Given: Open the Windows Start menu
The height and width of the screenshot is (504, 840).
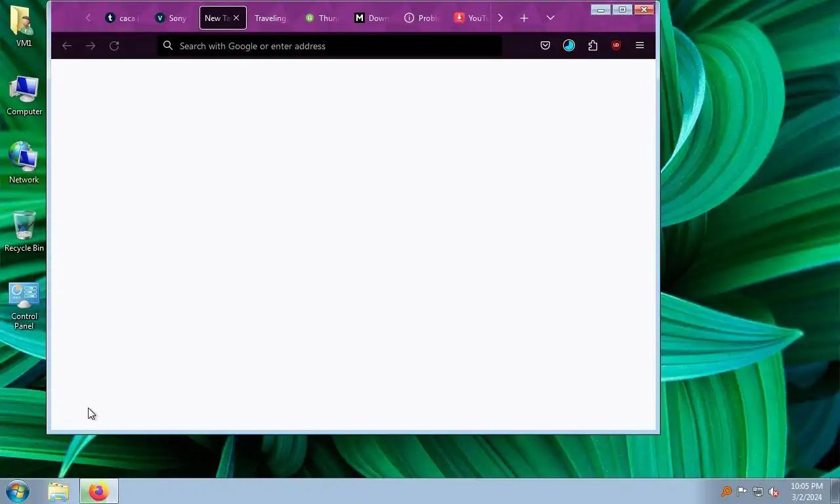Looking at the screenshot, I should point(18,491).
